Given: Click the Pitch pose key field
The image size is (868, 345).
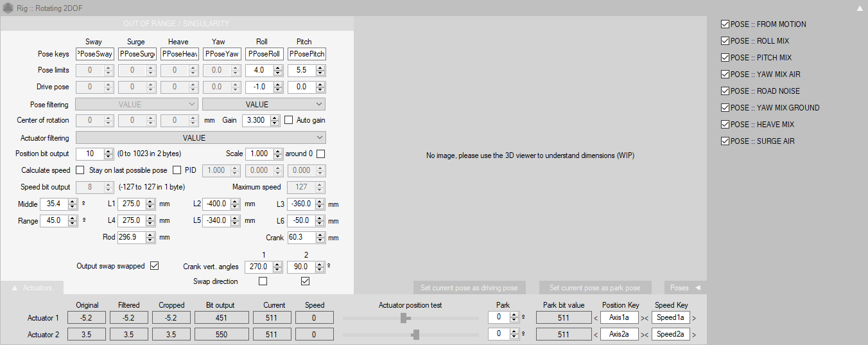Looking at the screenshot, I should click(x=307, y=54).
